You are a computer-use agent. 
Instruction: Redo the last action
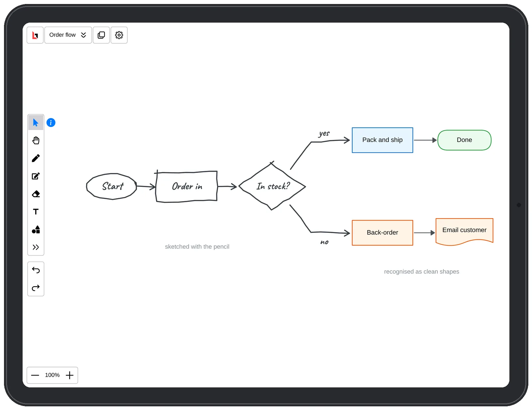(36, 288)
